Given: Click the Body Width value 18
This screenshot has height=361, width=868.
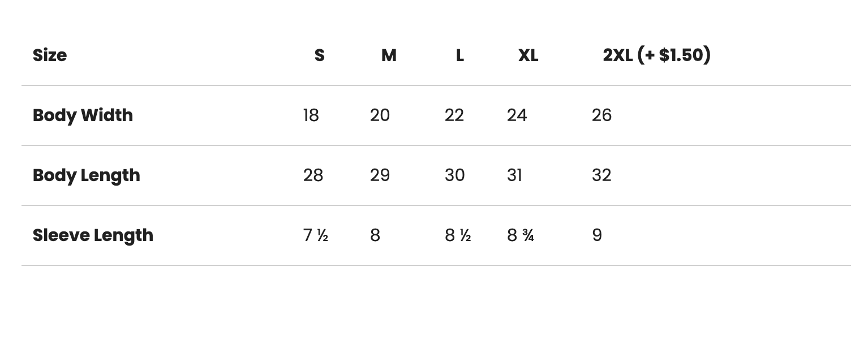Looking at the screenshot, I should [311, 115].
